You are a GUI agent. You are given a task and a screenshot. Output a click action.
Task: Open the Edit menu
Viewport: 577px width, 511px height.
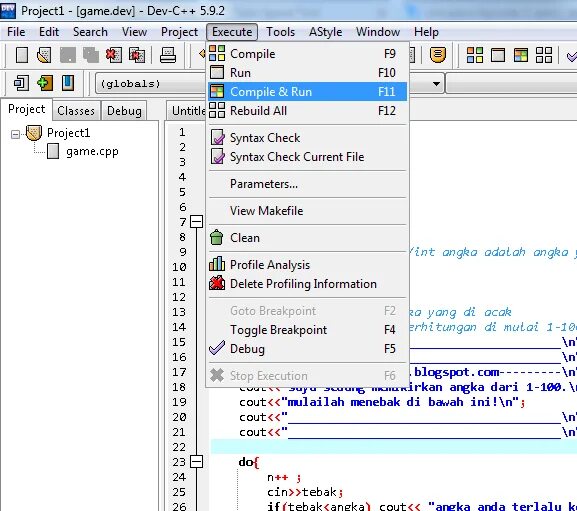coord(49,32)
